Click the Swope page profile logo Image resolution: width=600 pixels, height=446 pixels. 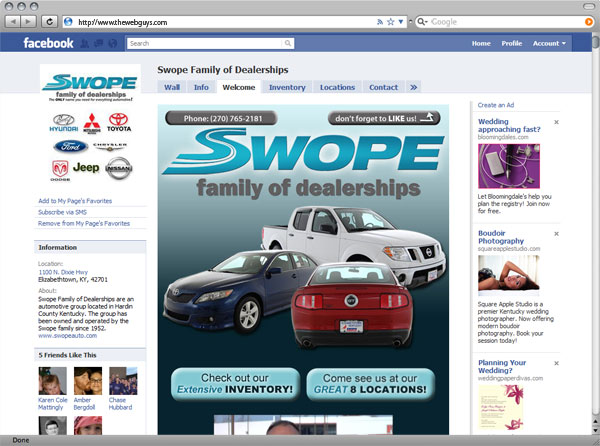pos(90,87)
